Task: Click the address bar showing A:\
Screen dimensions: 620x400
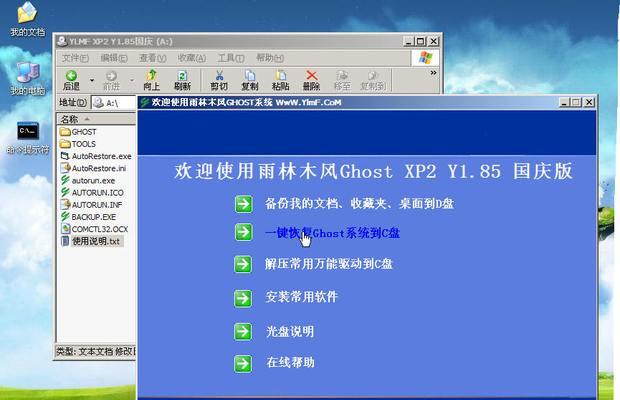Action: click(114, 103)
